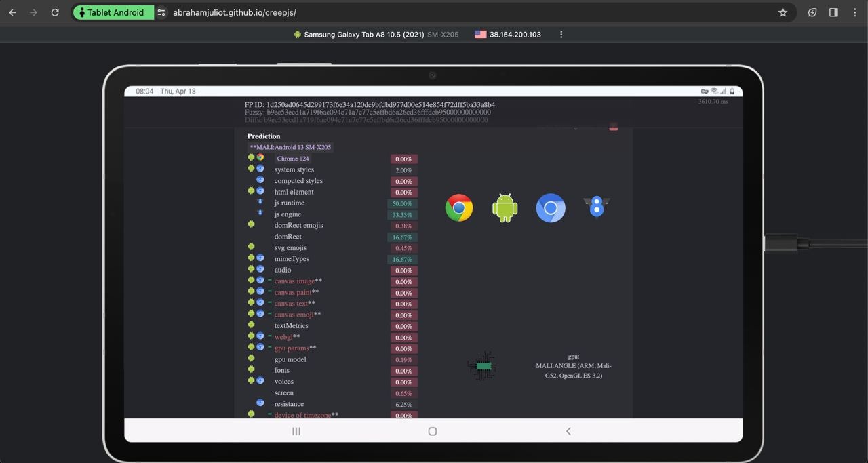This screenshot has height=463, width=868.
Task: Tap the Android back navigation arrow
Action: (568, 431)
